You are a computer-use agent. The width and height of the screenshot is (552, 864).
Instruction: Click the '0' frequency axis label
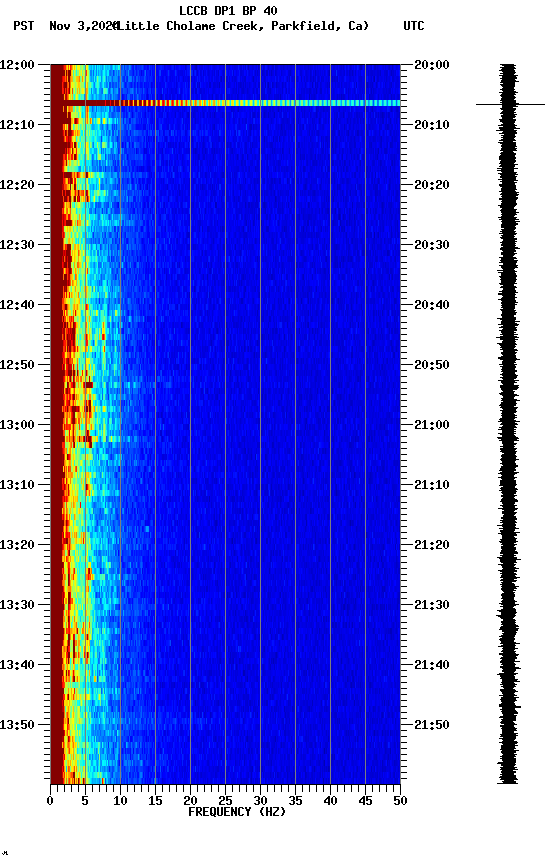tap(50, 801)
